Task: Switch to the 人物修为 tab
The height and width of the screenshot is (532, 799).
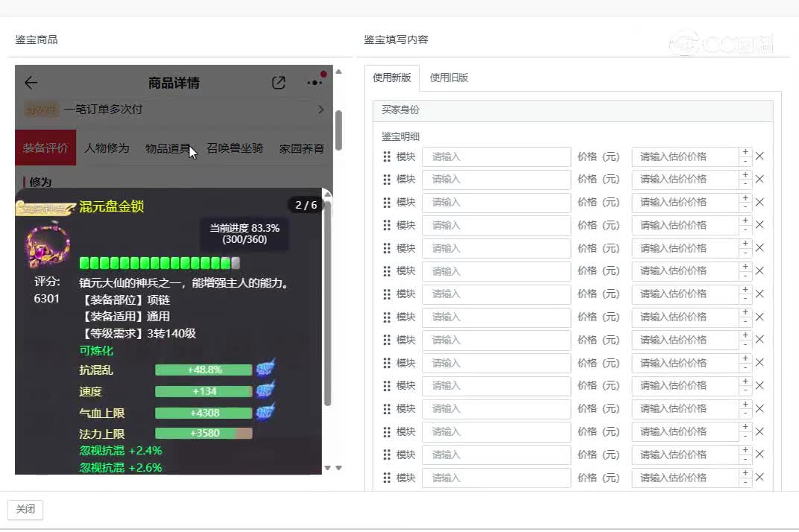Action: pos(107,148)
